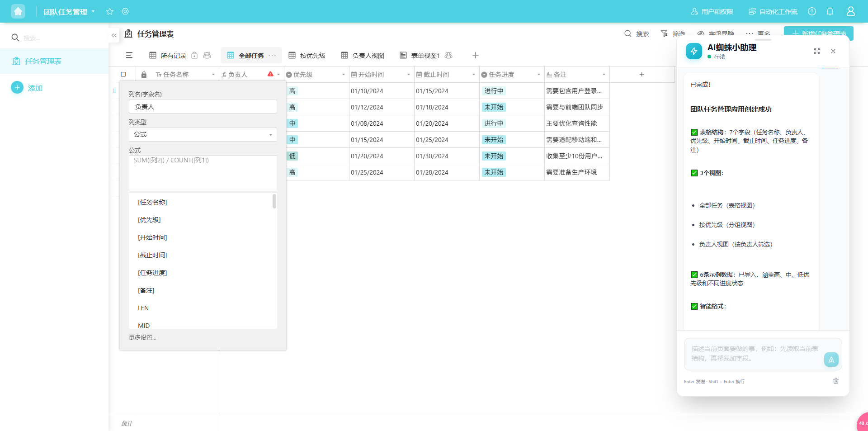Expand AI assistant panel to fullscreen

[817, 51]
